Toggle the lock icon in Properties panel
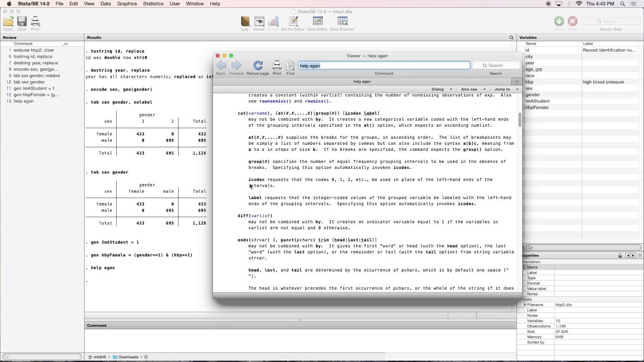This screenshot has width=644, height=362. (620, 255)
